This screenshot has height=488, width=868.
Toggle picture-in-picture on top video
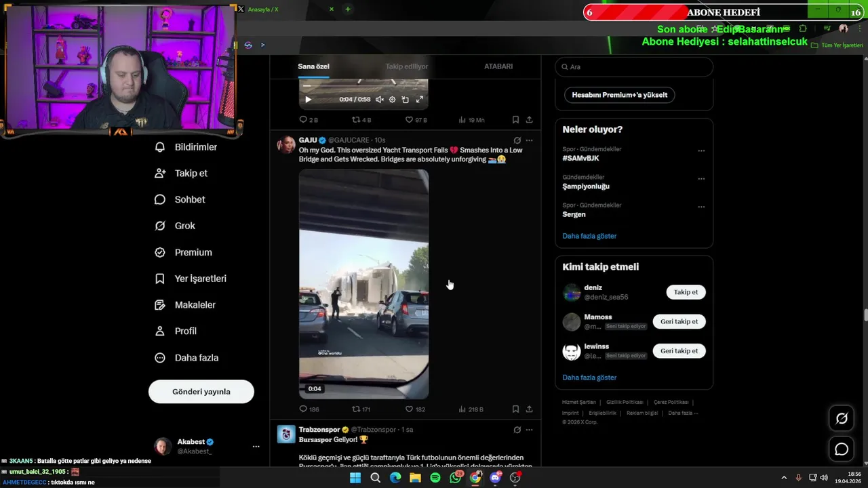(406, 100)
